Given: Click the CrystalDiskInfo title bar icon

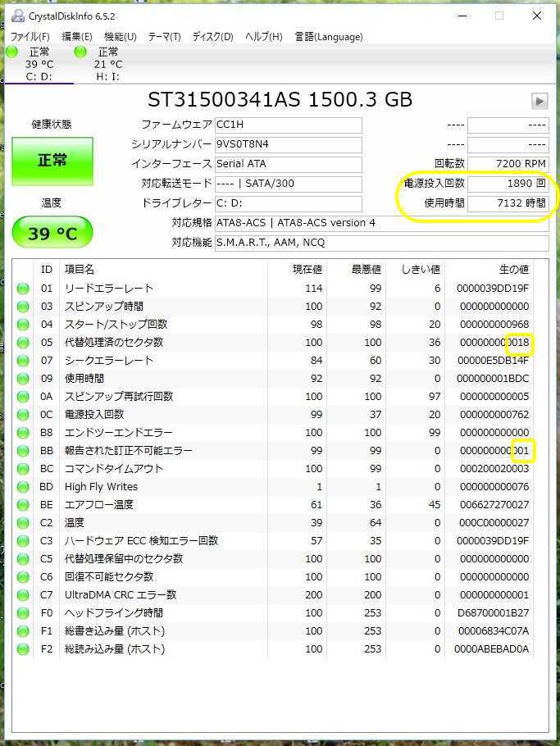Looking at the screenshot, I should pyautogui.click(x=17, y=16).
